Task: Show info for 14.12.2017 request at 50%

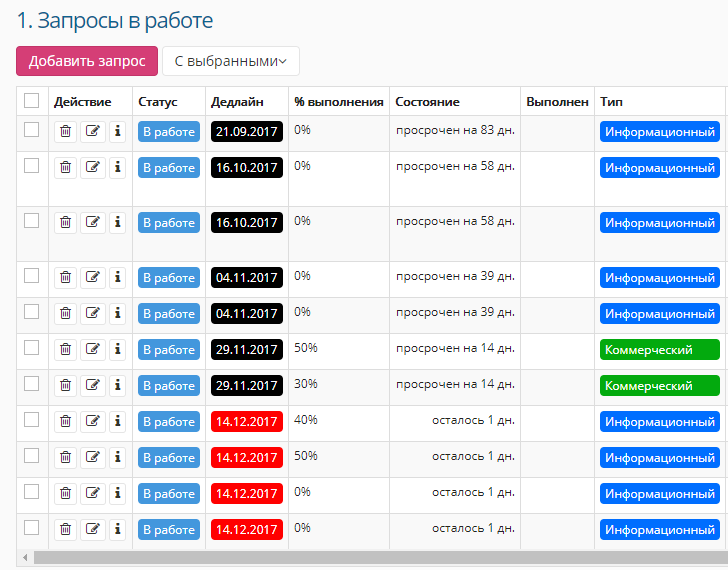Action: pyautogui.click(x=117, y=458)
